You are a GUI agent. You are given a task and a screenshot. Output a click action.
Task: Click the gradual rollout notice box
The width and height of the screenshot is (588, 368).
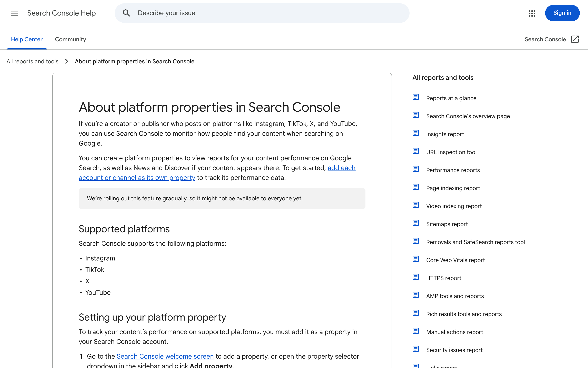click(x=222, y=198)
